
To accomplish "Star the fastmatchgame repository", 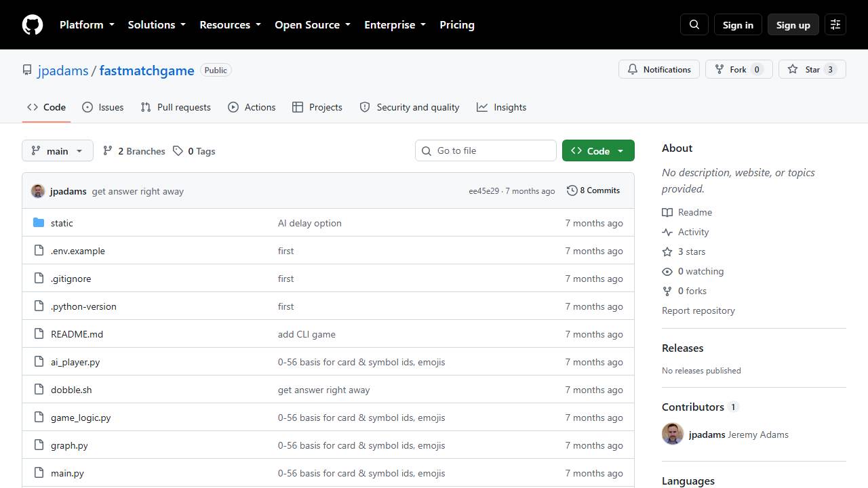I will tap(812, 69).
